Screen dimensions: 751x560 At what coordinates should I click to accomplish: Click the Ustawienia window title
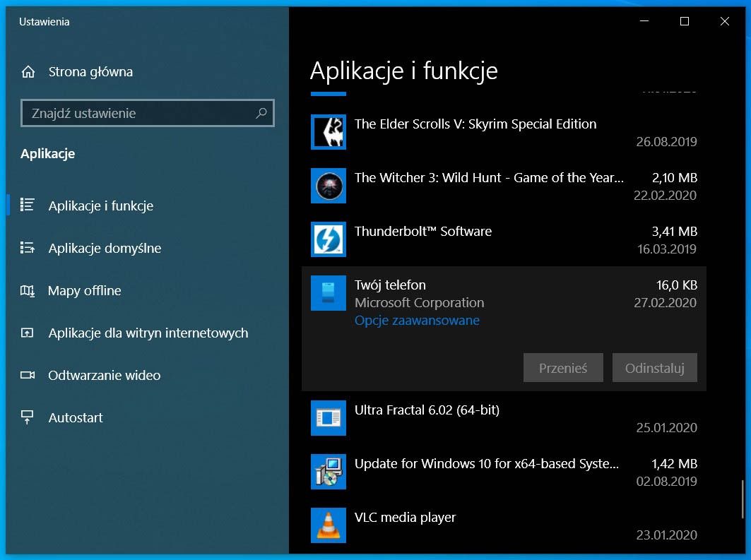pyautogui.click(x=44, y=21)
